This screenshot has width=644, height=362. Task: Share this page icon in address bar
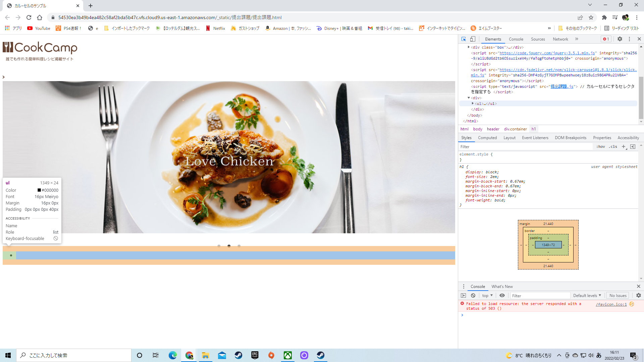[x=580, y=17]
